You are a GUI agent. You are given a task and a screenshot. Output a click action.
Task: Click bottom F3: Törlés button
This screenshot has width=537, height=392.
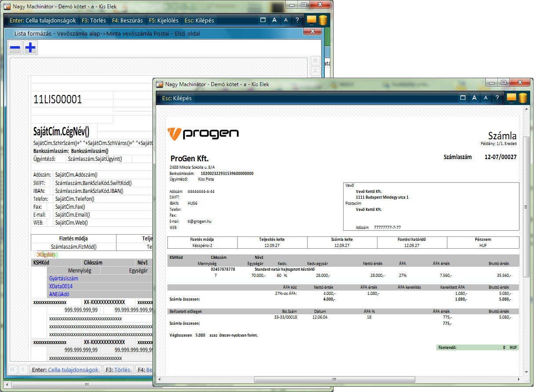(118, 370)
